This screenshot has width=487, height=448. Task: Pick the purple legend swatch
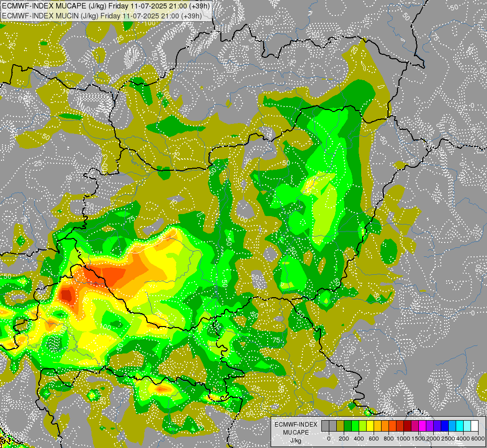pos(430,426)
